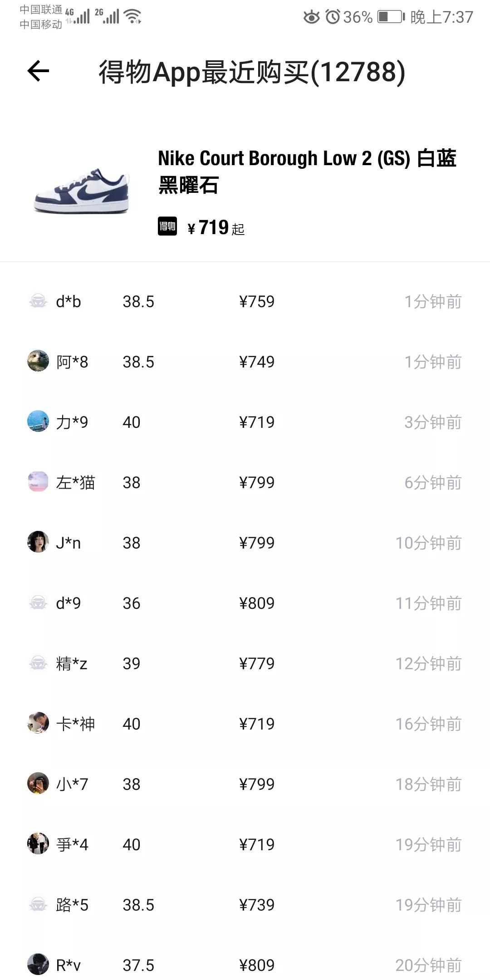Tap the avatar of user 力*9
The image size is (490, 980).
(38, 421)
